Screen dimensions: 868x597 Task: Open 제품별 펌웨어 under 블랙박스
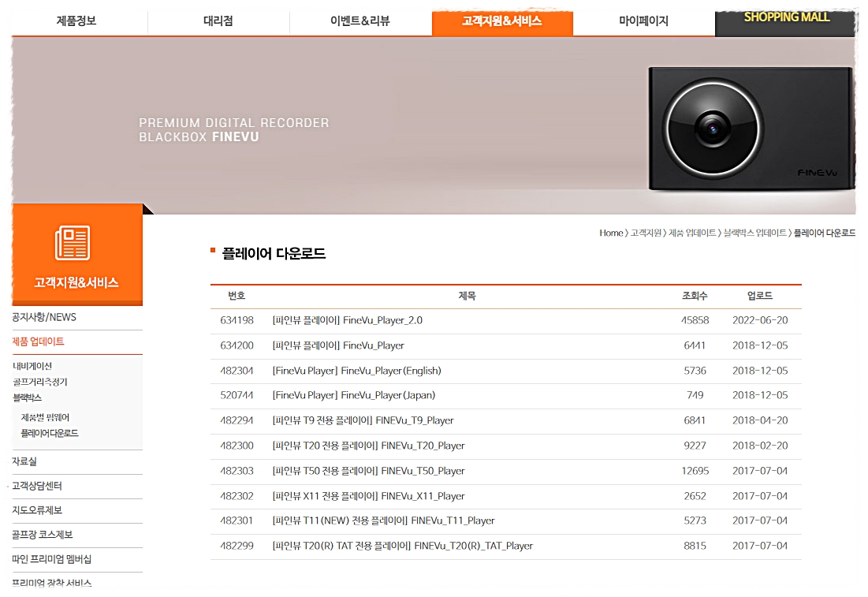coord(45,417)
